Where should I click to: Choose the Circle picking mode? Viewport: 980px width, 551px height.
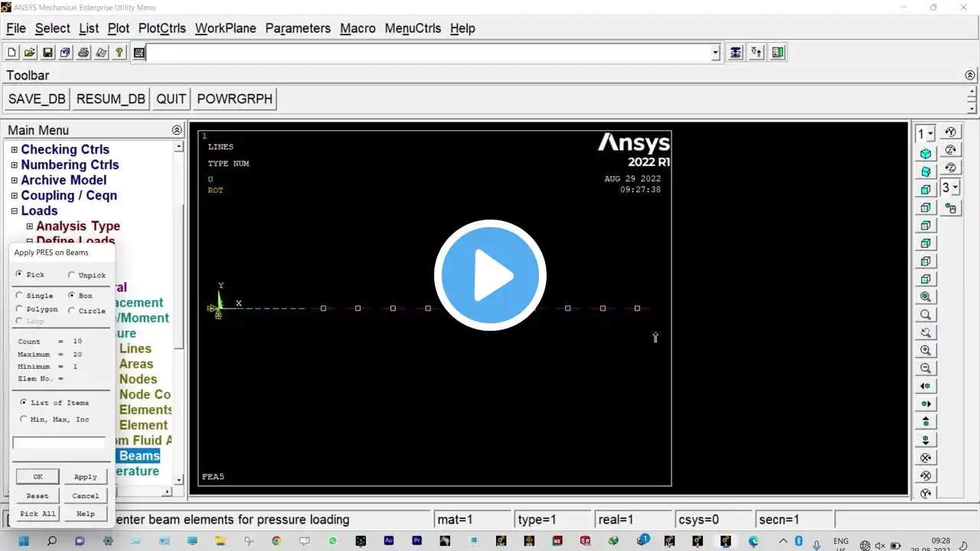(x=71, y=311)
